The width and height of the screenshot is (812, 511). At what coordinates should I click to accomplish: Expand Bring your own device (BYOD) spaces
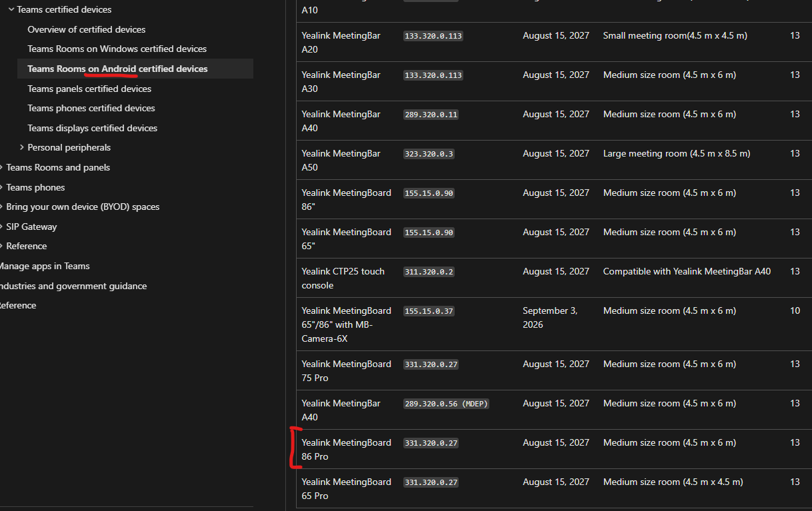tap(83, 207)
